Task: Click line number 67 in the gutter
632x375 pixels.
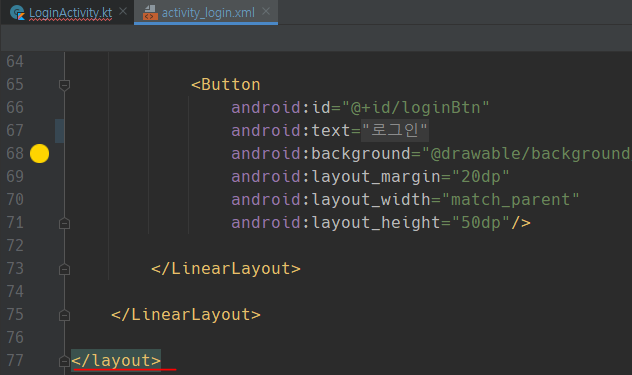Action: click(x=15, y=131)
